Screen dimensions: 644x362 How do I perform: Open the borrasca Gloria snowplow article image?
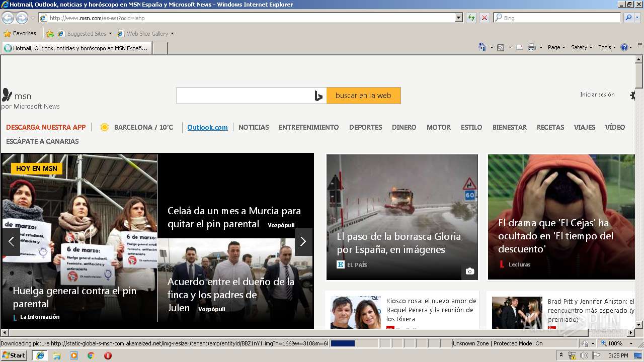pos(402,217)
